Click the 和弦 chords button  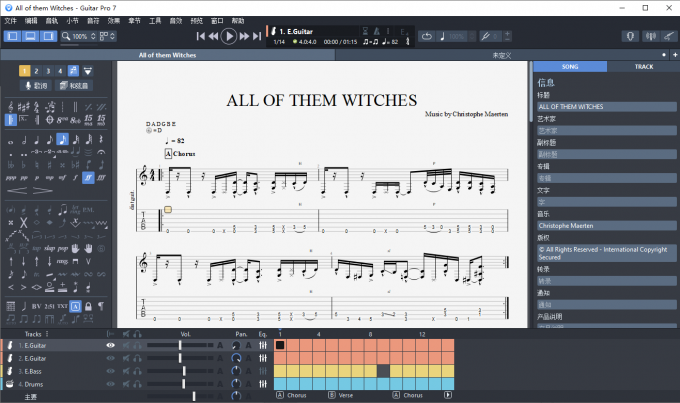pos(76,86)
